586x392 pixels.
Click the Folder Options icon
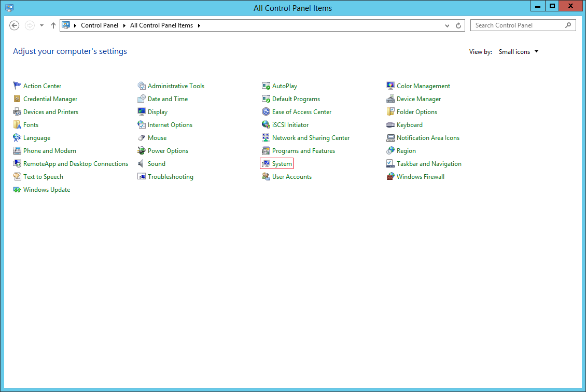390,111
